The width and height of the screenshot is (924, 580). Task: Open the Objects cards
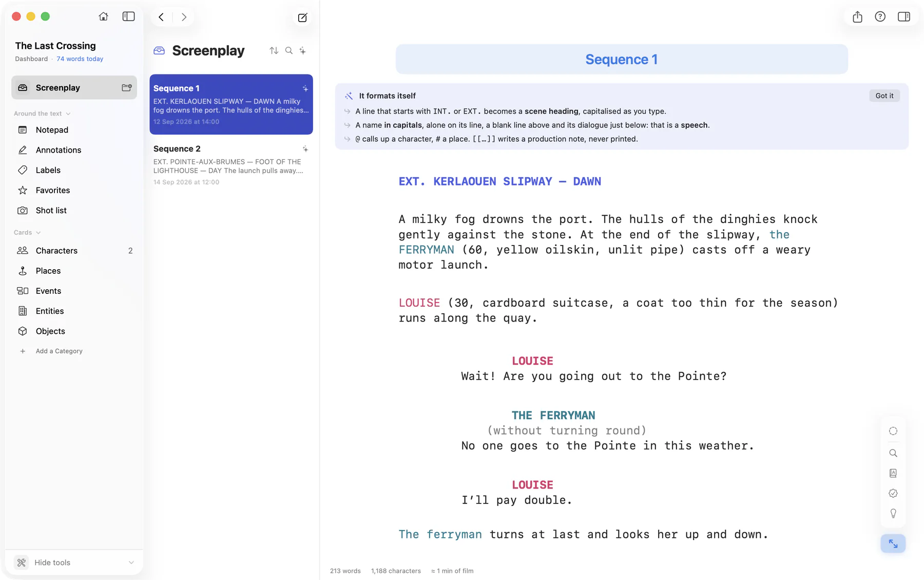(74, 331)
